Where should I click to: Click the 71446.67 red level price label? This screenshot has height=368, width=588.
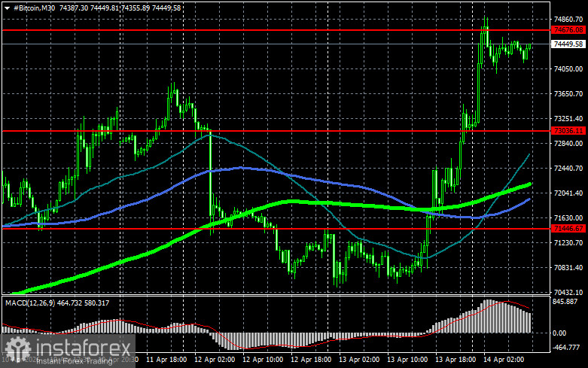tap(568, 229)
